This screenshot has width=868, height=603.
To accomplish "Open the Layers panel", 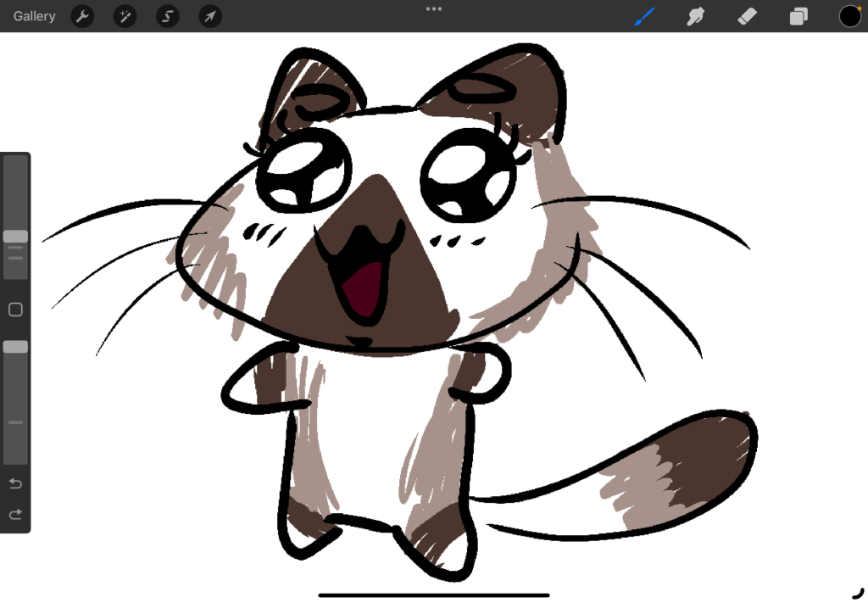I will click(798, 16).
